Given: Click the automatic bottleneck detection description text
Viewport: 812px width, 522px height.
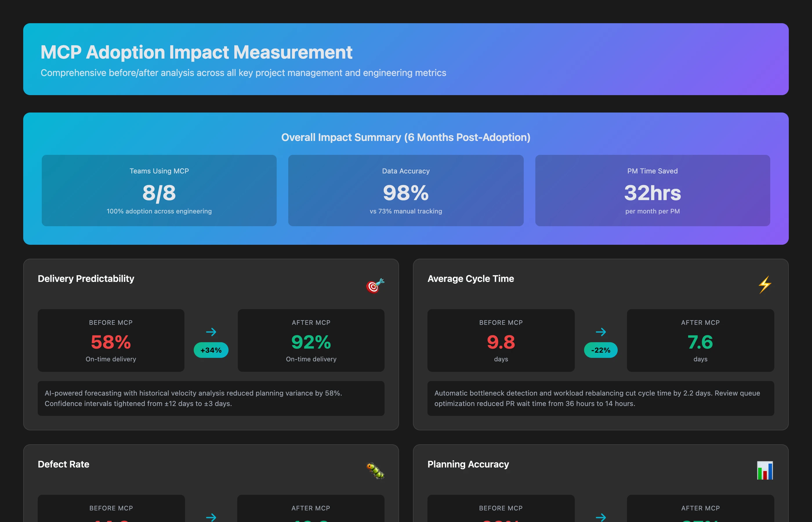Looking at the screenshot, I should coord(597,398).
